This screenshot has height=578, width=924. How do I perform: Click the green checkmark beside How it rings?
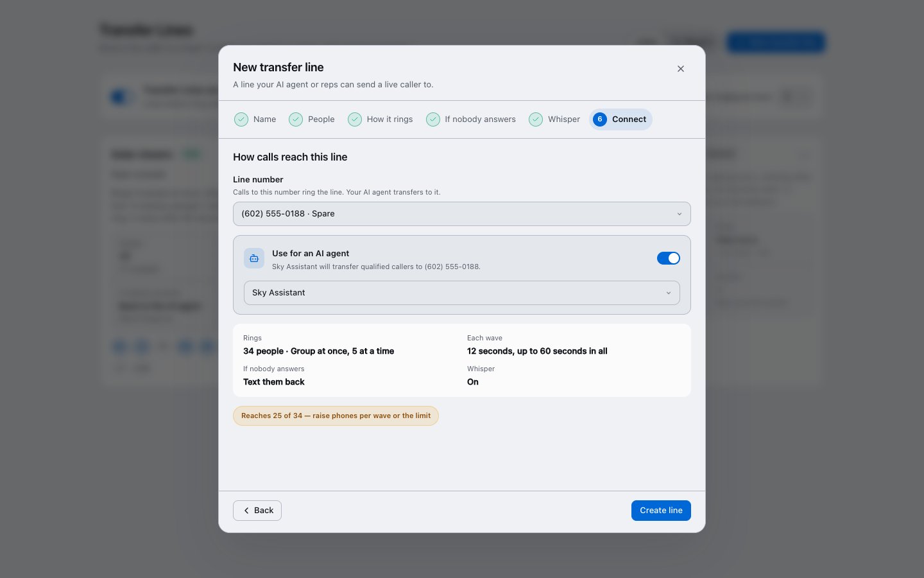coord(355,119)
